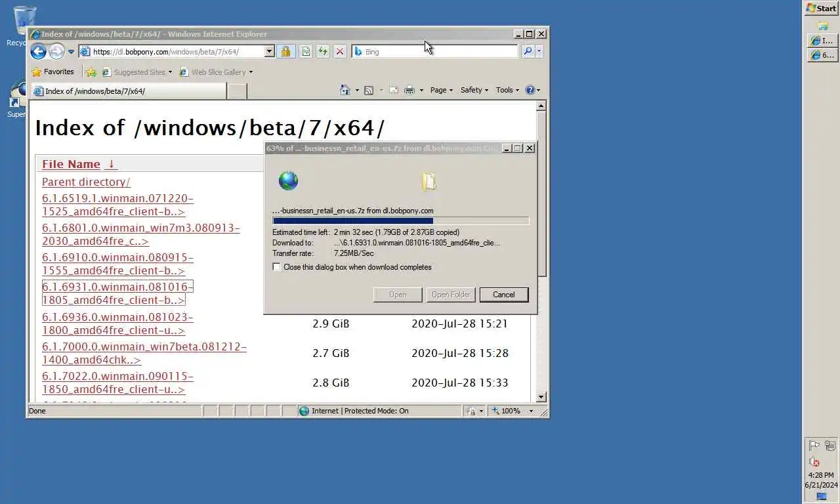
Task: Click the RSS feeds icon
Action: [x=369, y=90]
